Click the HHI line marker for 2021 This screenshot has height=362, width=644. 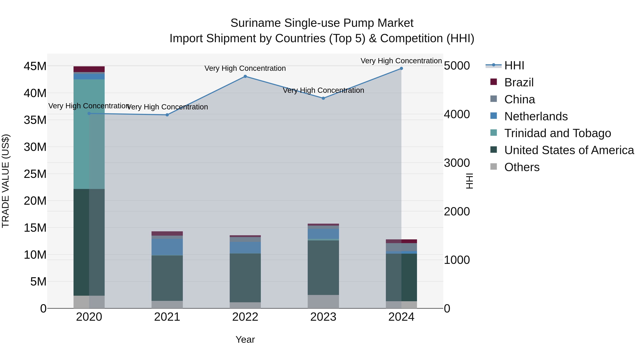pos(167,115)
